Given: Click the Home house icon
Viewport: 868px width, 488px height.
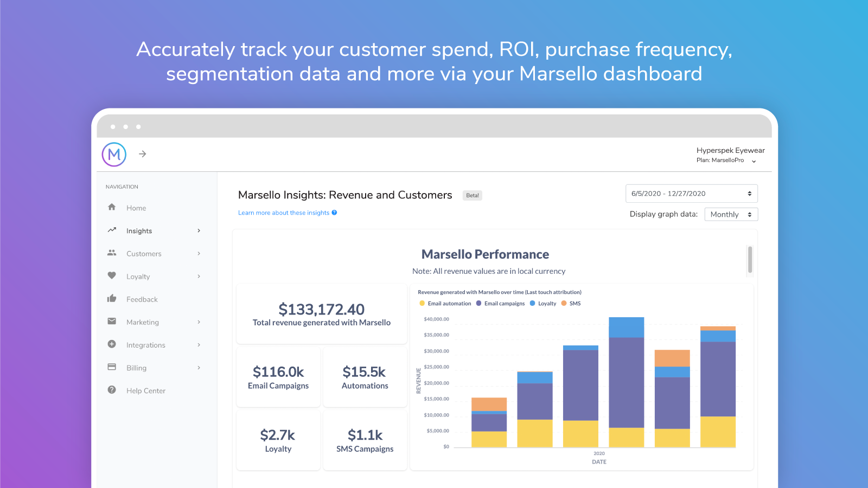Looking at the screenshot, I should click(112, 207).
